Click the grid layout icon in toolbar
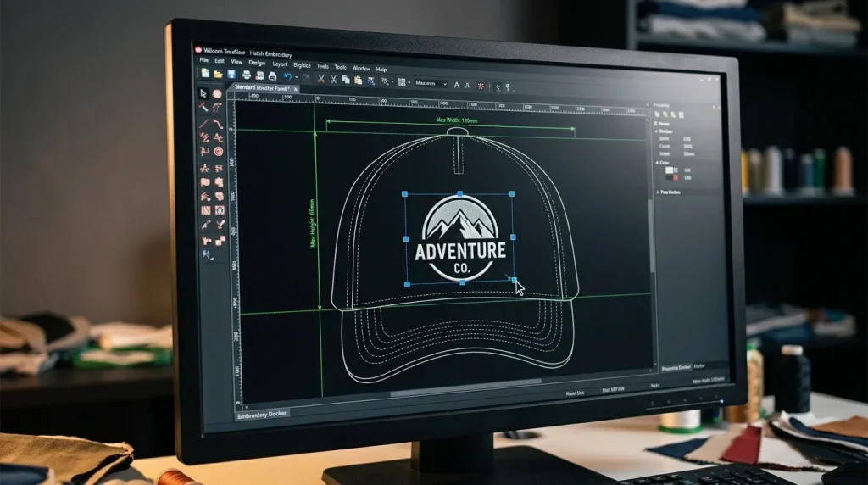Image resolution: width=868 pixels, height=485 pixels. [402, 82]
